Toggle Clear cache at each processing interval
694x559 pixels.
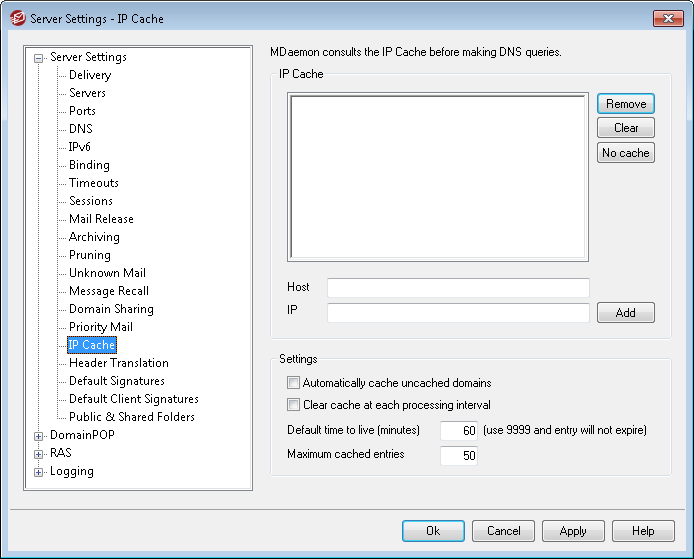(293, 405)
